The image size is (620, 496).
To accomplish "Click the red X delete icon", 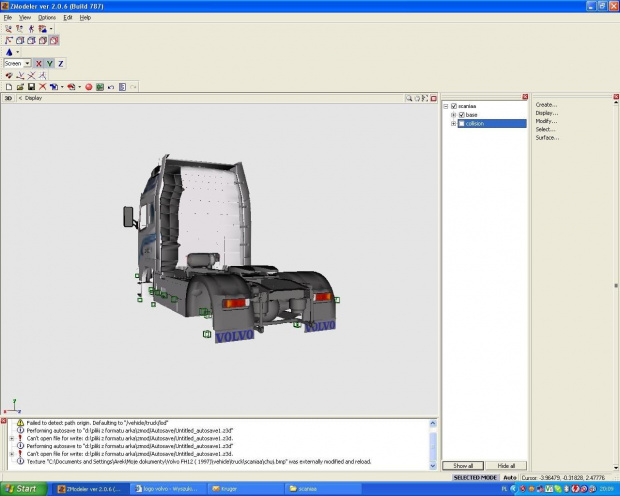I will pos(42,87).
